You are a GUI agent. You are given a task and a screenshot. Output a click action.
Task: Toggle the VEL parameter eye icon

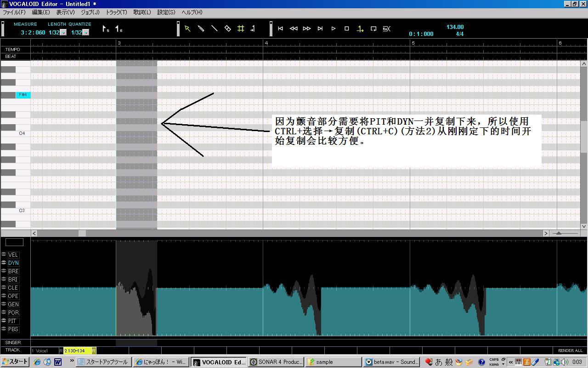pos(4,254)
